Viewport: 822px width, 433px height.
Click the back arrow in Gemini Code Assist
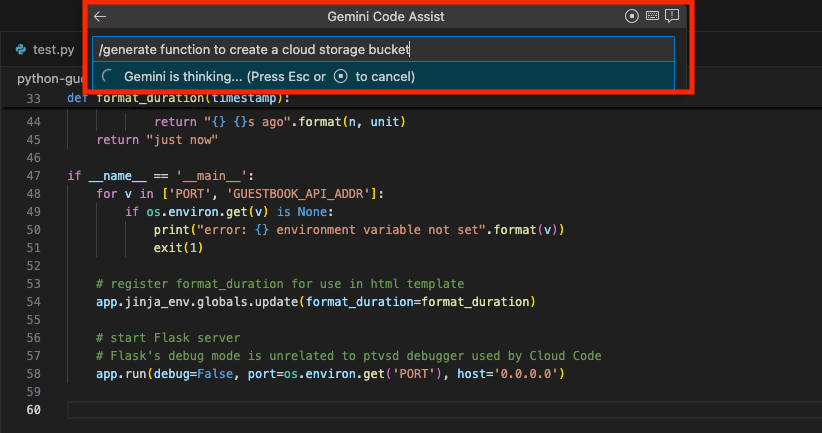click(100, 17)
